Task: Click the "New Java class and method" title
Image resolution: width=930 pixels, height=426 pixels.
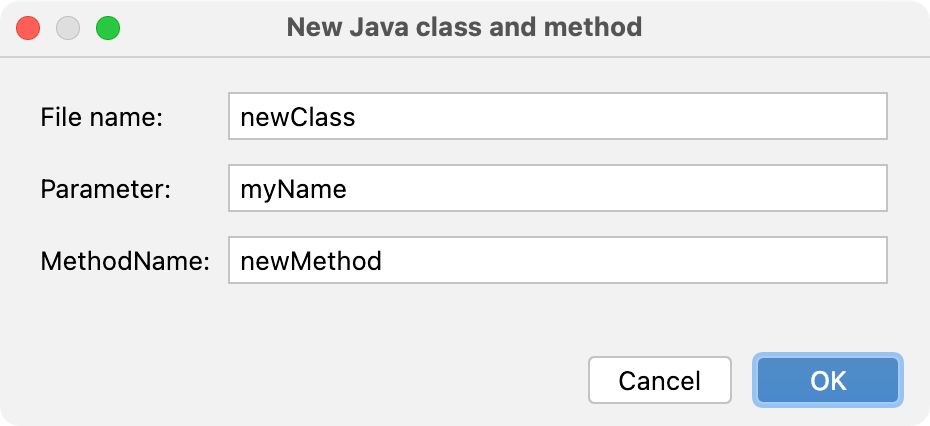Action: tap(464, 27)
